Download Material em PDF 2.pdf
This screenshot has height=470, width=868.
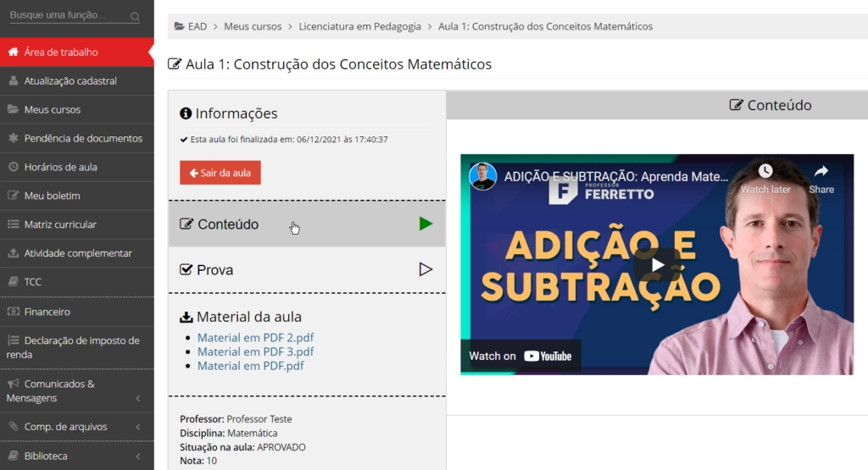pyautogui.click(x=255, y=337)
